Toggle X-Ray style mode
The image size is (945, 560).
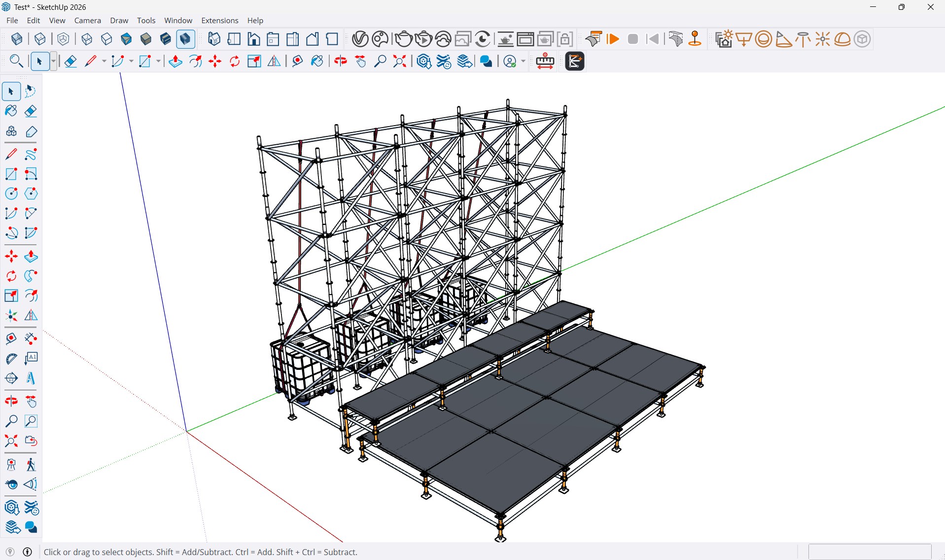coord(17,39)
